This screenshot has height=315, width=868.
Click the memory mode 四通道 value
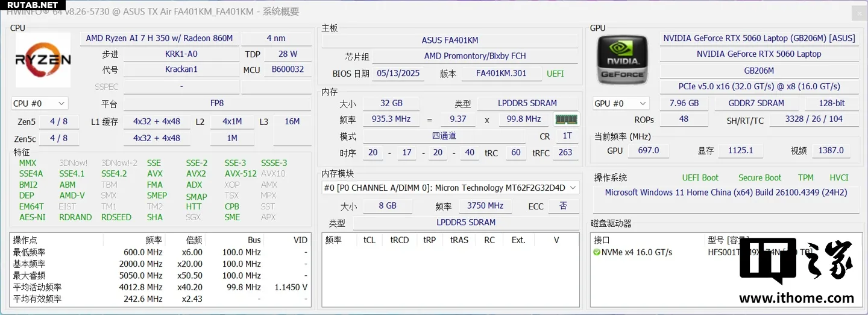[444, 136]
